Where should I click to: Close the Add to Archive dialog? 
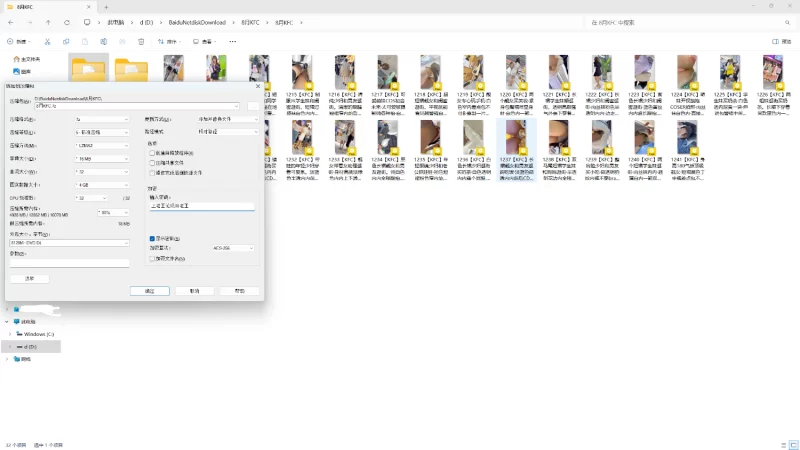click(258, 86)
